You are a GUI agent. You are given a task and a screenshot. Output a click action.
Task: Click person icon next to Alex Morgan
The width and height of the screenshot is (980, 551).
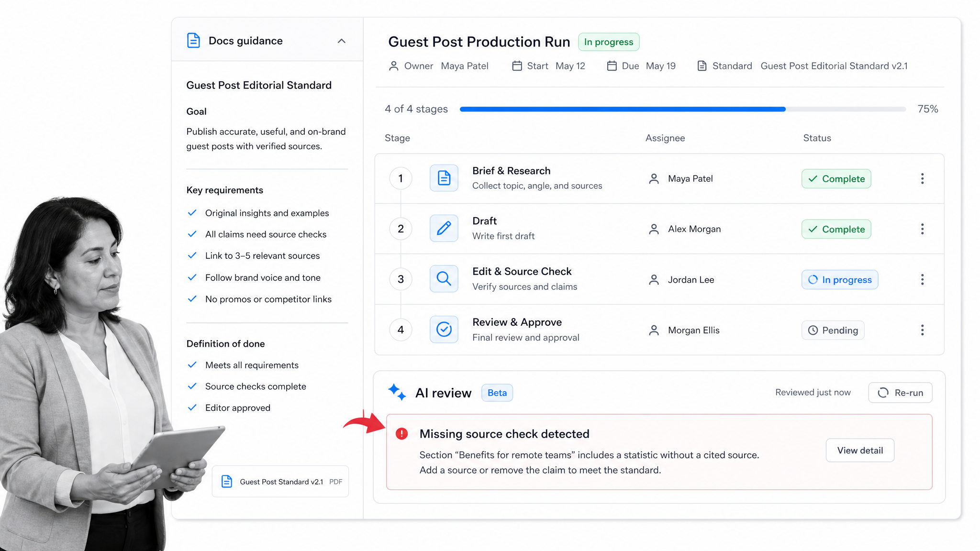tap(654, 229)
